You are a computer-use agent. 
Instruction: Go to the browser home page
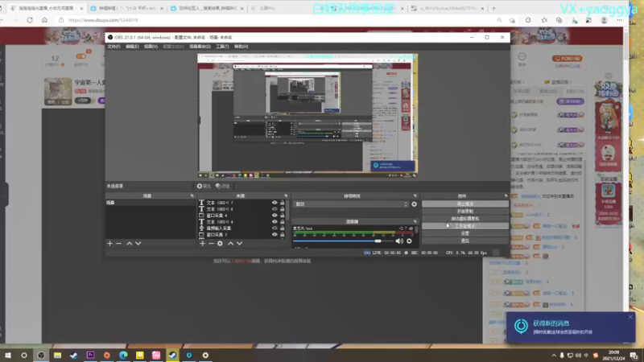pos(44,19)
